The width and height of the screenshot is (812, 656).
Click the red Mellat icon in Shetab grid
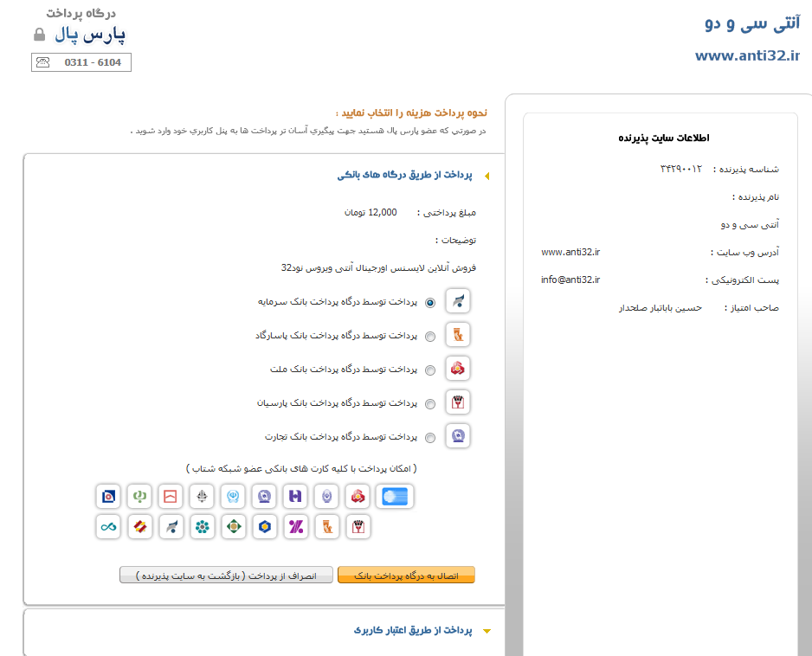click(358, 497)
